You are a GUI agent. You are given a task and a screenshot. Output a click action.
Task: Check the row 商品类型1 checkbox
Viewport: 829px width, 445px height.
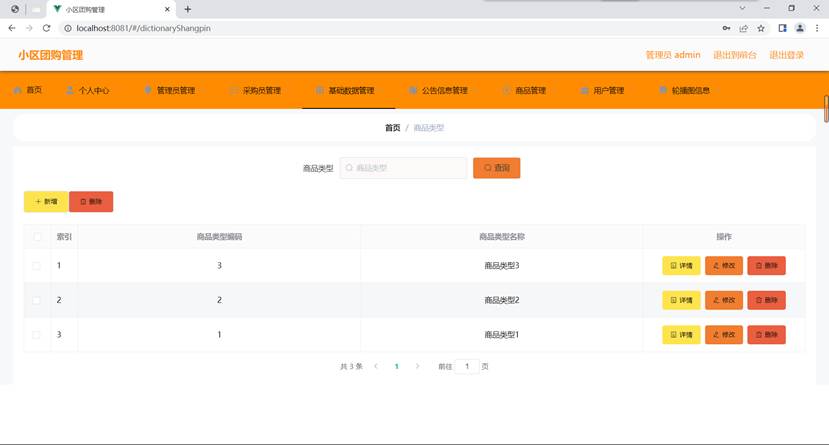pos(36,335)
